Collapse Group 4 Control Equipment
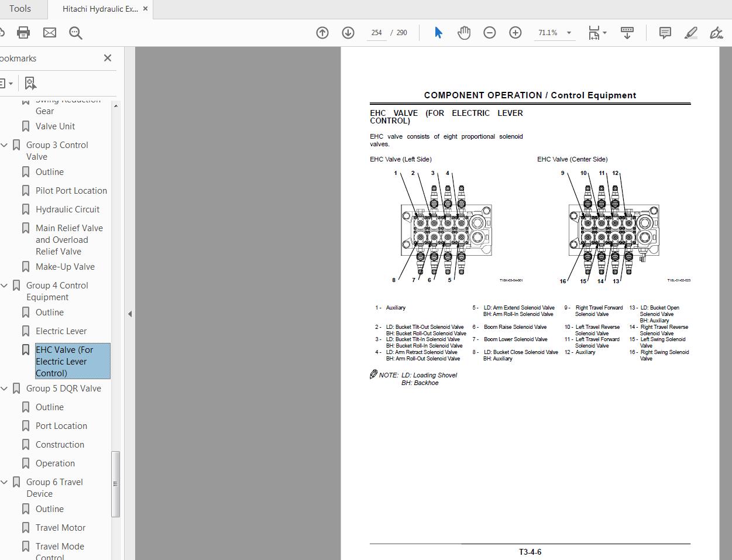This screenshot has height=560, width=732. point(4,286)
